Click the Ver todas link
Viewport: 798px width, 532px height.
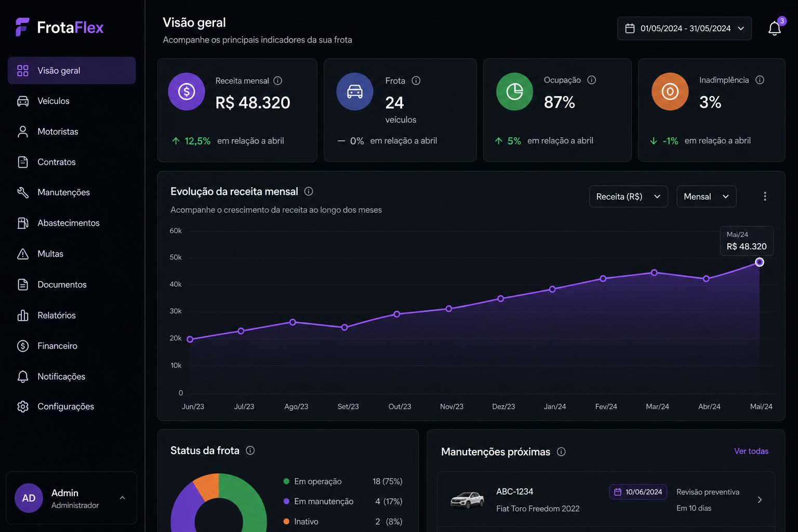click(x=751, y=451)
